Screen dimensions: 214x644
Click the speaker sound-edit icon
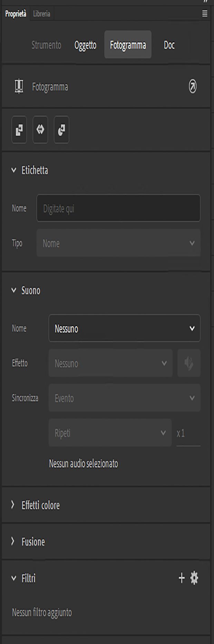[x=189, y=363]
